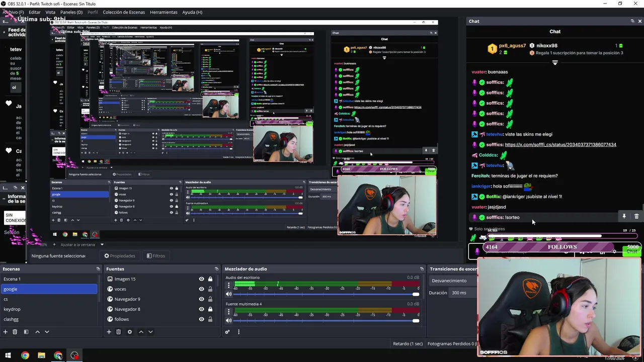Pin the sofffics !sorteo chat message
The height and width of the screenshot is (362, 644).
click(624, 217)
